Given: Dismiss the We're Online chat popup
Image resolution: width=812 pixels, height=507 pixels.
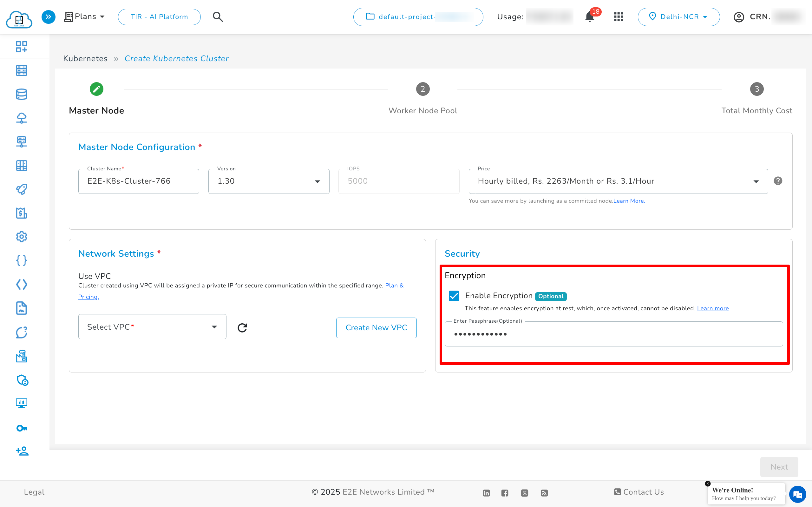Looking at the screenshot, I should [x=707, y=483].
